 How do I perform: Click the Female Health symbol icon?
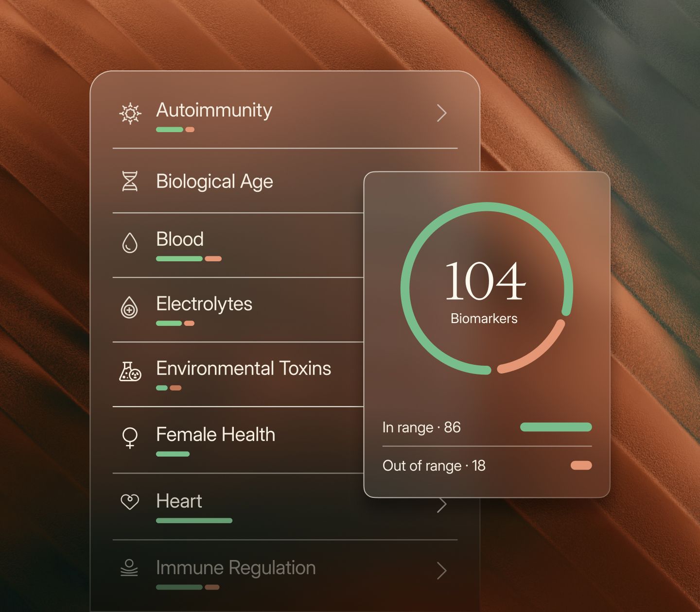pos(130,437)
